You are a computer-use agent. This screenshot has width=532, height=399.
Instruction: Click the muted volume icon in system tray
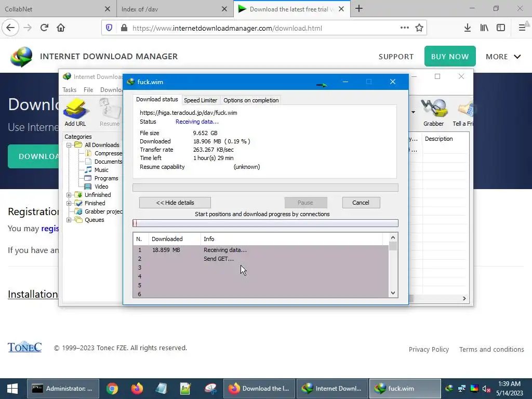pyautogui.click(x=486, y=389)
